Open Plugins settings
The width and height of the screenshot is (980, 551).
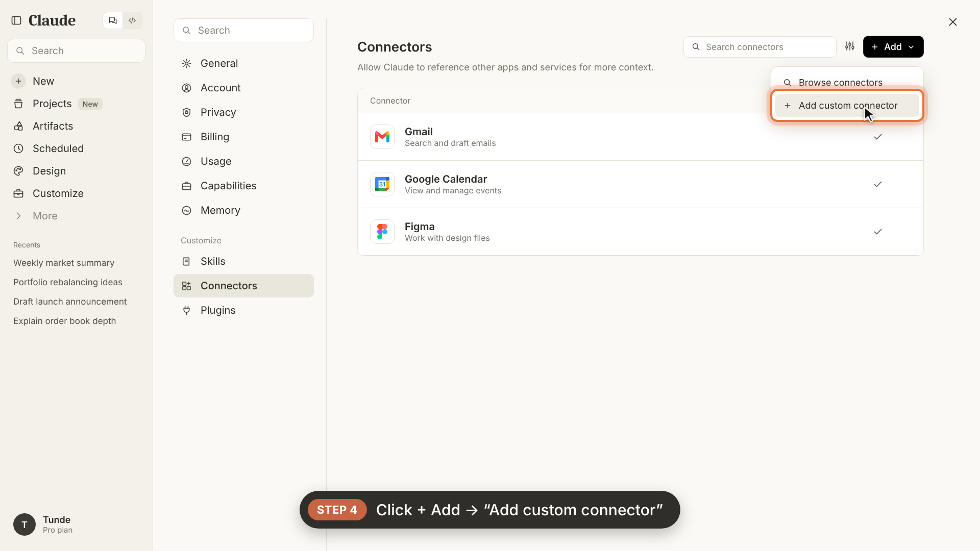[x=243, y=310]
